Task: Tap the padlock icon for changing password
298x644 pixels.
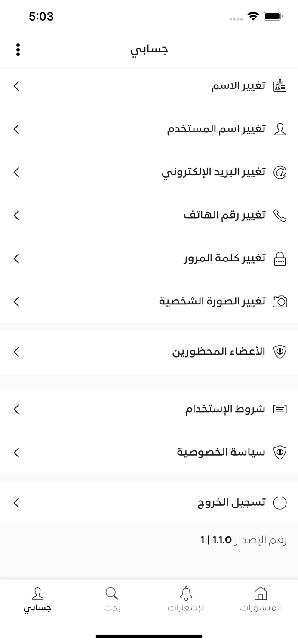Action: (x=280, y=258)
